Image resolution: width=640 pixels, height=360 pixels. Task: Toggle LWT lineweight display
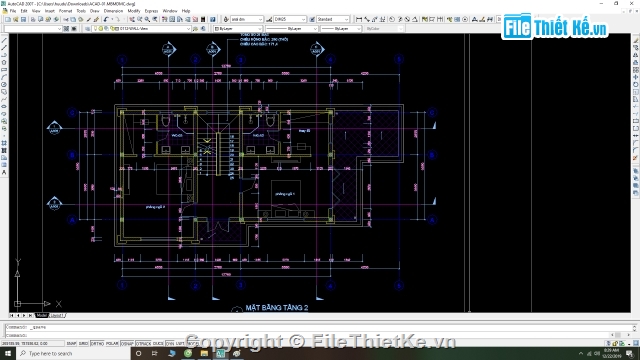click(x=180, y=344)
